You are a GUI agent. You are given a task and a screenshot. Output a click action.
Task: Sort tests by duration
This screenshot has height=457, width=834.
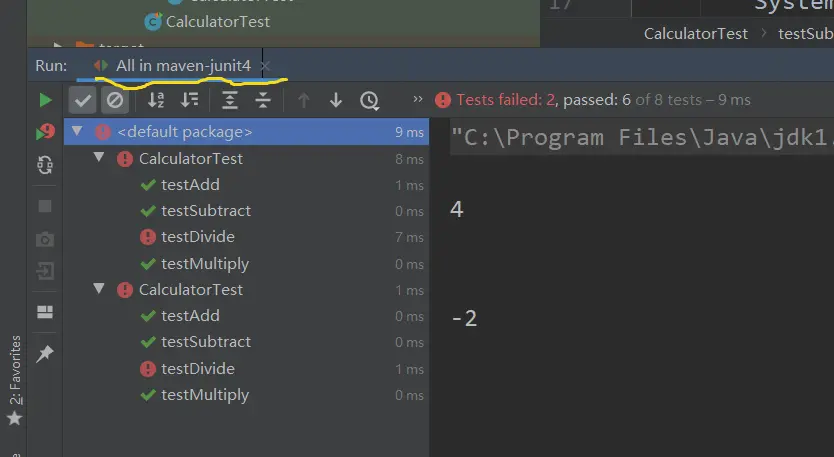(189, 100)
